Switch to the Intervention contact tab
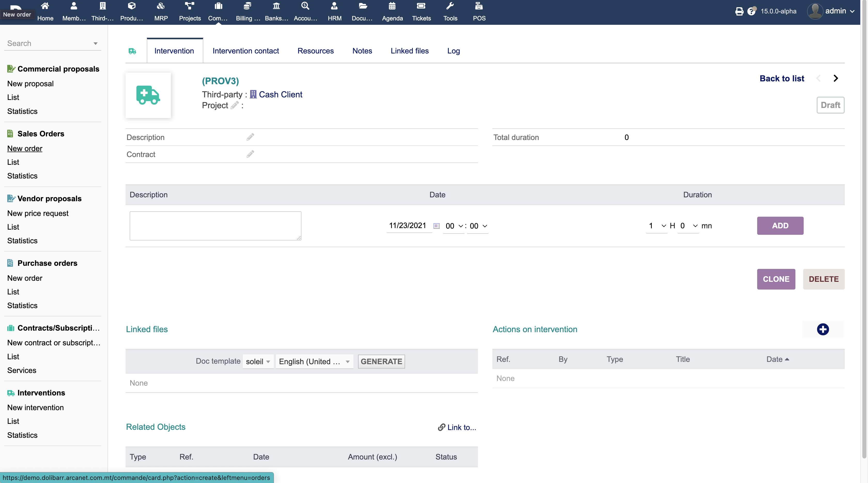This screenshot has width=868, height=483. 246,51
